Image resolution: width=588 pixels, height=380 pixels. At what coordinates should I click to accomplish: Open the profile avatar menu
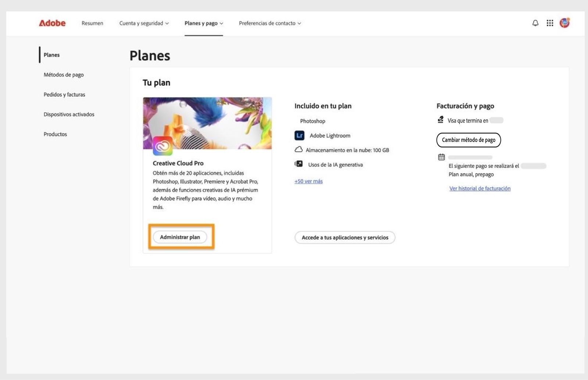(564, 23)
